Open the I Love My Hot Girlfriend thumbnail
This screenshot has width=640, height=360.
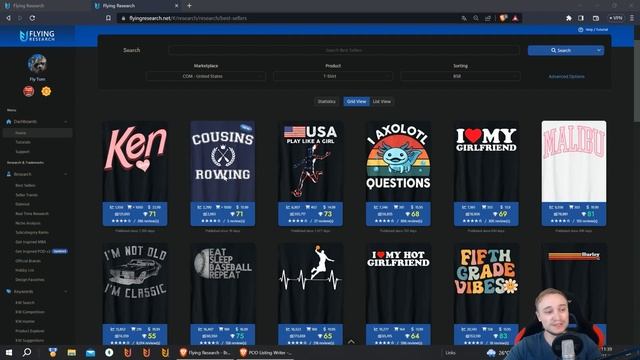click(x=398, y=283)
